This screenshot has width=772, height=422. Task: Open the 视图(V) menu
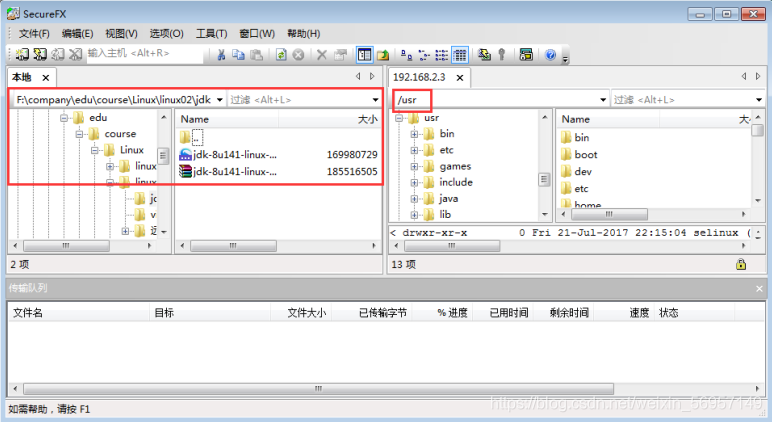tap(121, 33)
